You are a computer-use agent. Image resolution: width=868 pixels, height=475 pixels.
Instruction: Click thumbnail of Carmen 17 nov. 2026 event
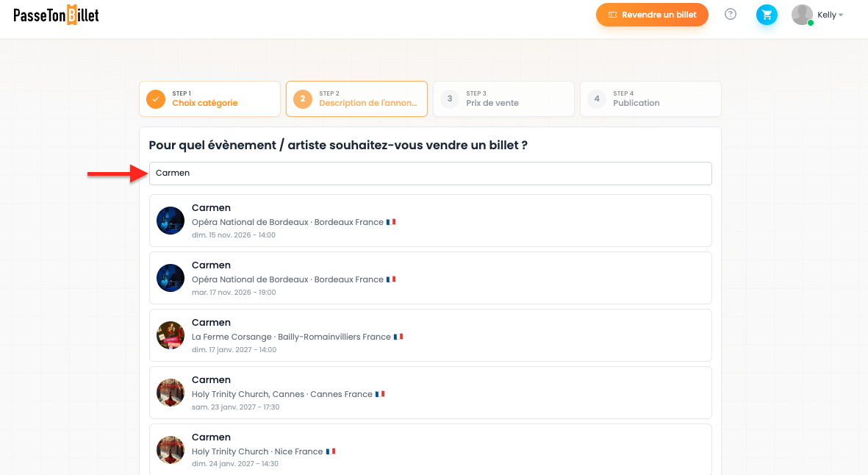pyautogui.click(x=171, y=278)
